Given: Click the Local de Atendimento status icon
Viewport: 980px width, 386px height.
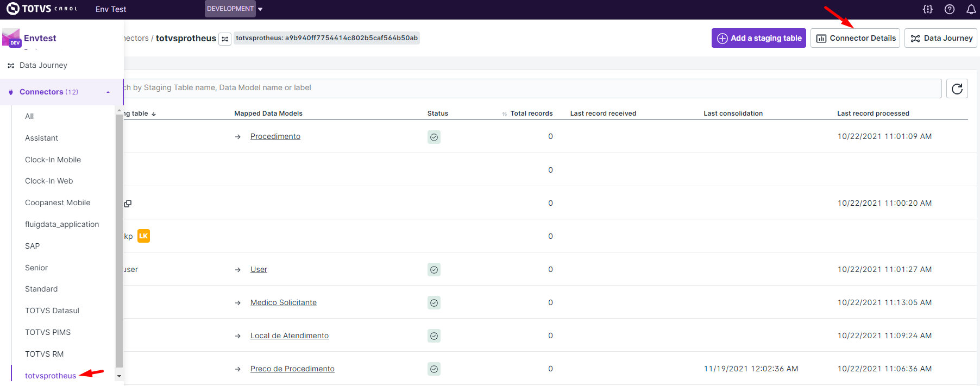Looking at the screenshot, I should pyautogui.click(x=434, y=336).
